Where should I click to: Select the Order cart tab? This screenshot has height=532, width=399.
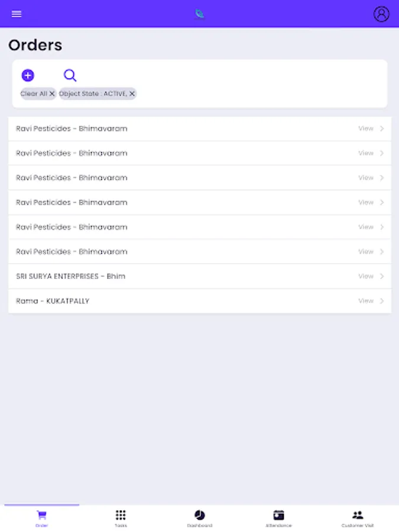tap(41, 518)
